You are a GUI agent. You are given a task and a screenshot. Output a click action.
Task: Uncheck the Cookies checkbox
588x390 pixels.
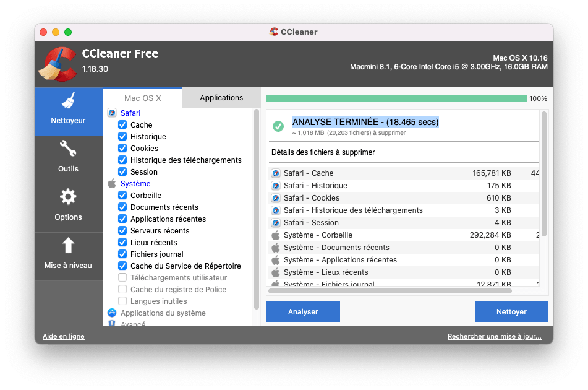(x=122, y=149)
